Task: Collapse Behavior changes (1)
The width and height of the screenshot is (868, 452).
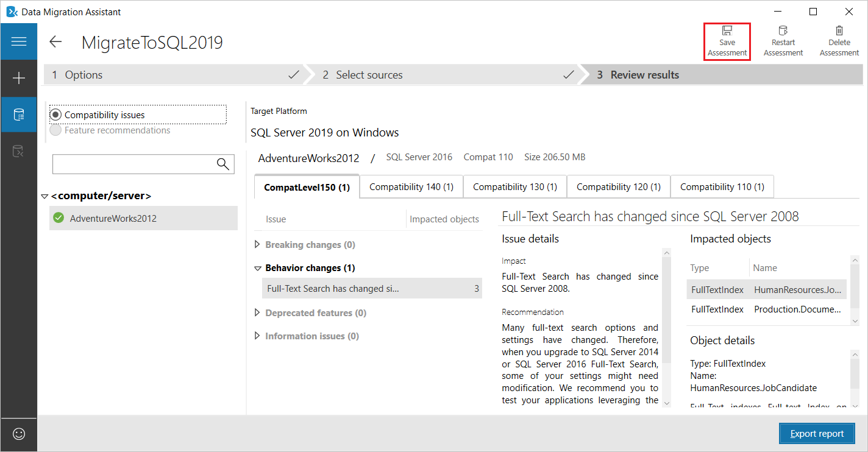Action: tap(257, 267)
